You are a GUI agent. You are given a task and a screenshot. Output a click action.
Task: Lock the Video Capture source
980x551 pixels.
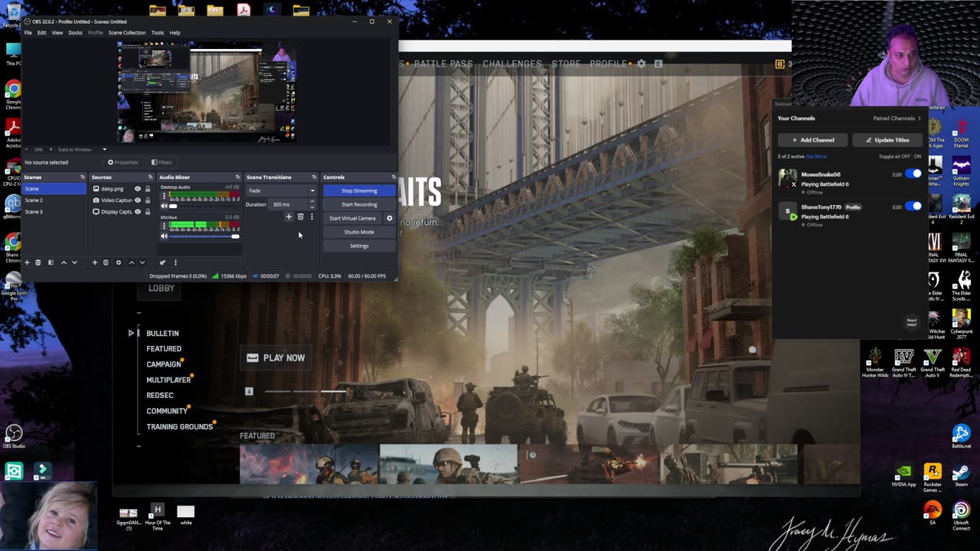(x=148, y=201)
